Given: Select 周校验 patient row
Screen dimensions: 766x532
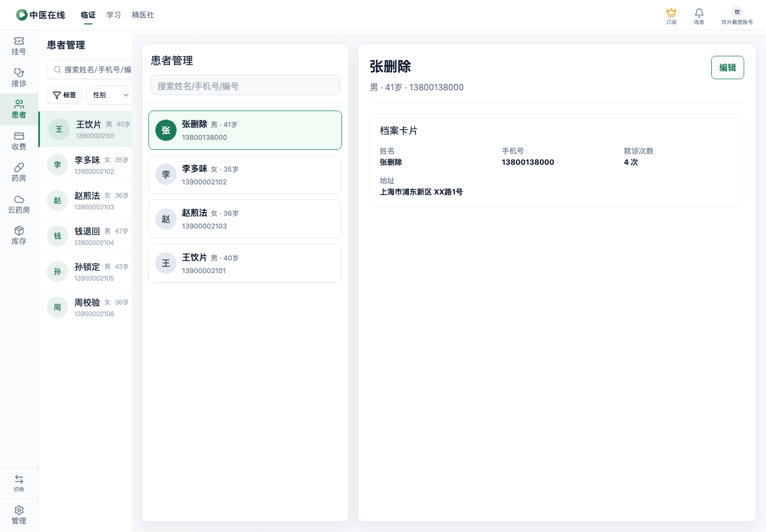Looking at the screenshot, I should (x=85, y=307).
